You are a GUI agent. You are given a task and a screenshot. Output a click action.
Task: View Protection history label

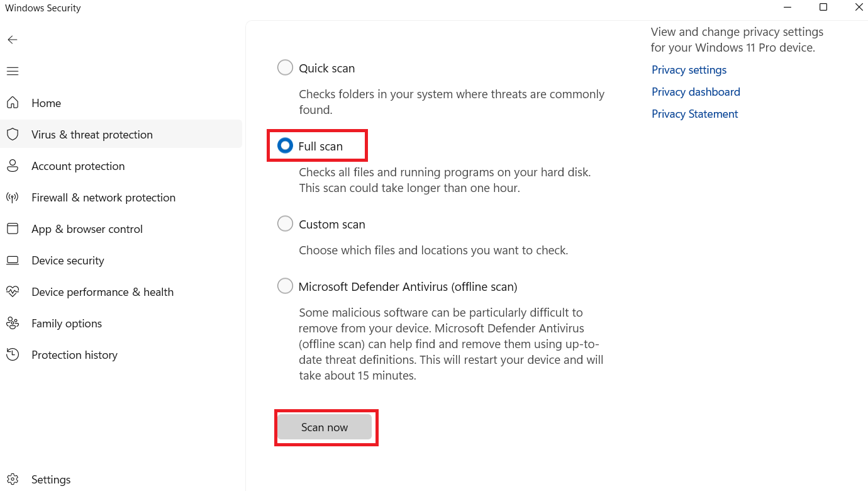click(x=74, y=355)
